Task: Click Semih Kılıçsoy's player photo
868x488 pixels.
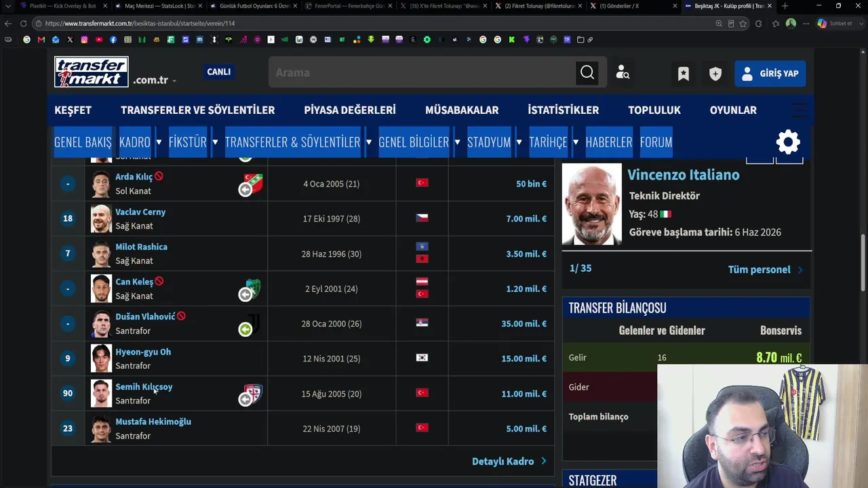Action: coord(101,394)
